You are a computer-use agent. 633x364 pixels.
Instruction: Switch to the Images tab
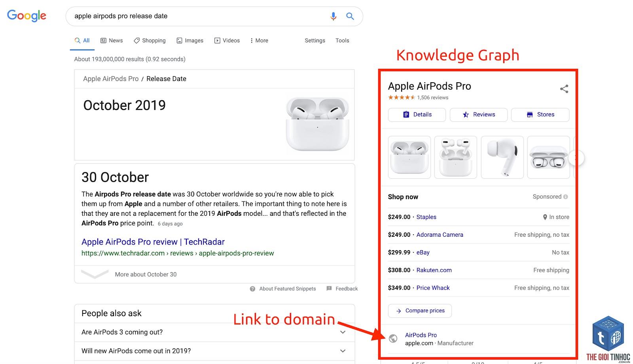click(190, 41)
